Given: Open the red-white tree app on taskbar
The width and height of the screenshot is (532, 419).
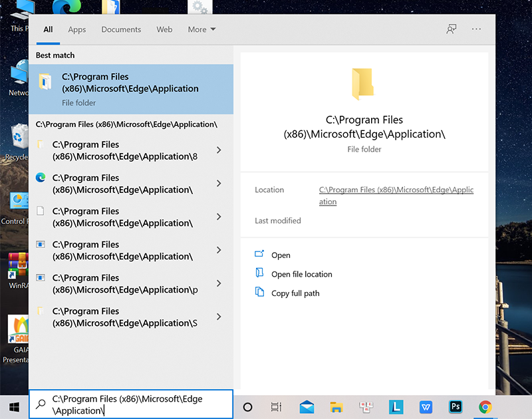Looking at the screenshot, I should pyautogui.click(x=366, y=407).
